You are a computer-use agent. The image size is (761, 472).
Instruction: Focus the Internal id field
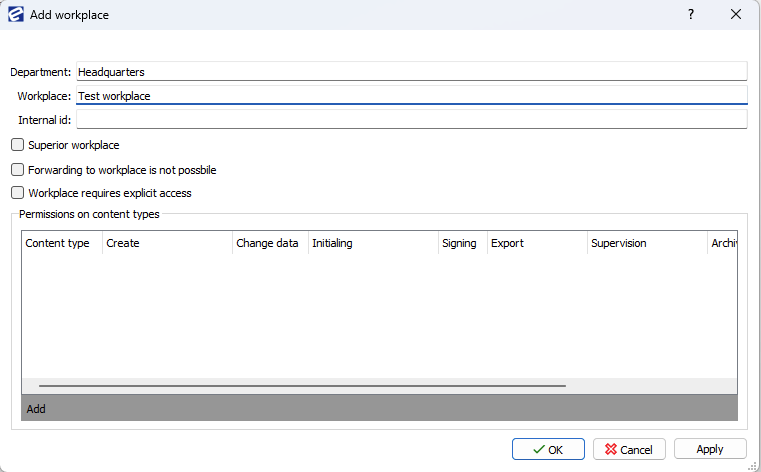tap(411, 120)
